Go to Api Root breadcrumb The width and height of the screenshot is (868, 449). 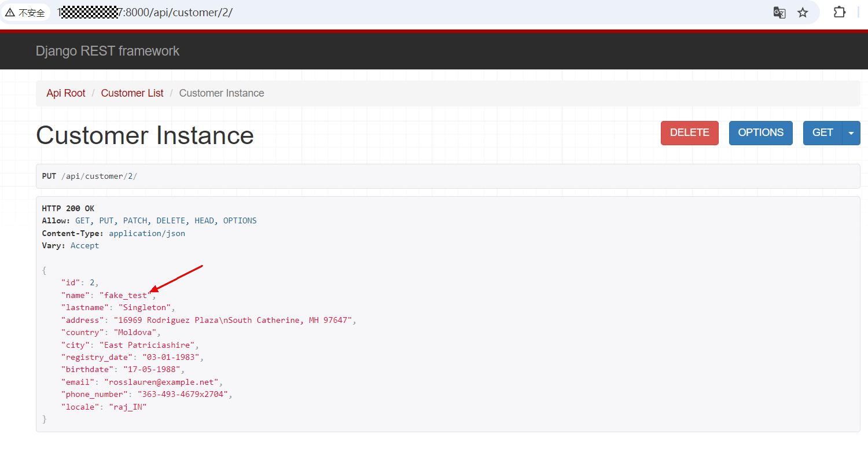click(x=66, y=93)
